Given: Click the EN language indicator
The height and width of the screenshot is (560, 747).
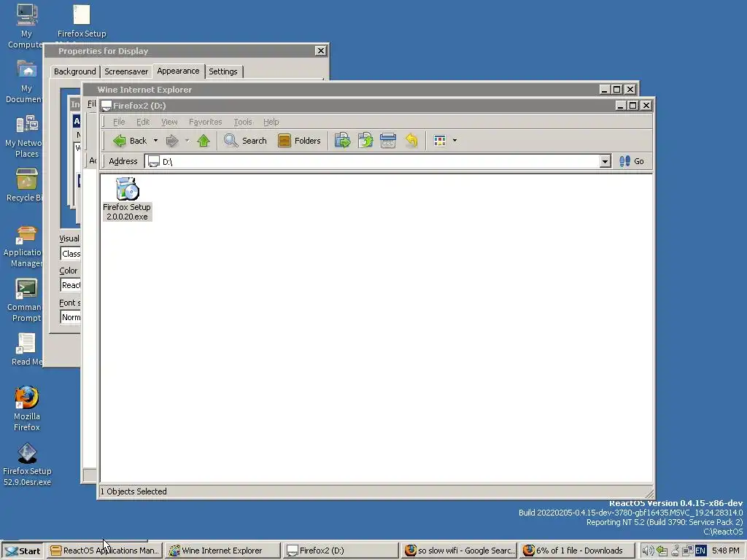Looking at the screenshot, I should coord(700,551).
